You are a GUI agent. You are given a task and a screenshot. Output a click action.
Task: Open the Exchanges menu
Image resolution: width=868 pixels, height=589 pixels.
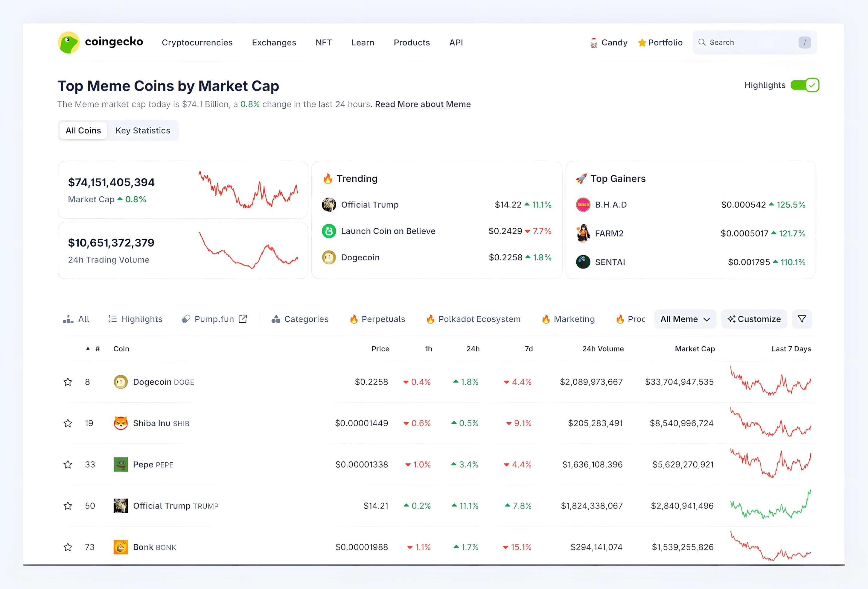[x=274, y=42]
